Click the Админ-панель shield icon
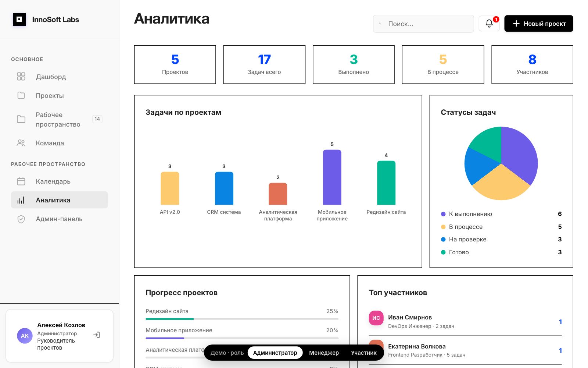The height and width of the screenshot is (368, 588). coord(21,219)
